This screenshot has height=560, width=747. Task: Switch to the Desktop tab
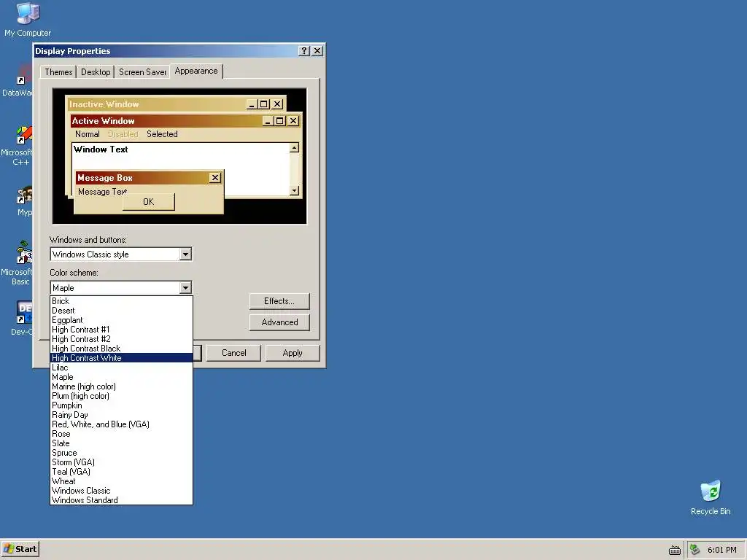[x=96, y=72]
